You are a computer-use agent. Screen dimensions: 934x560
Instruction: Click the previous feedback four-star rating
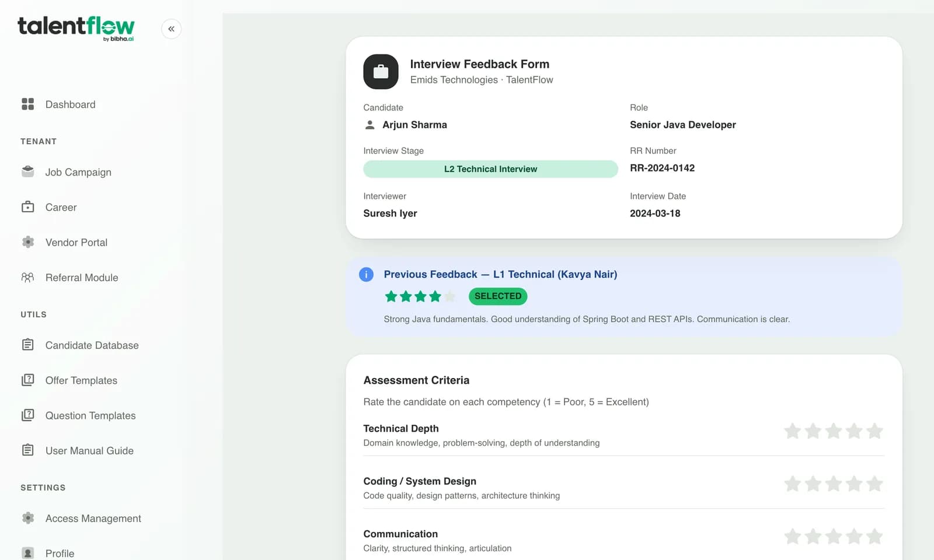tap(420, 296)
